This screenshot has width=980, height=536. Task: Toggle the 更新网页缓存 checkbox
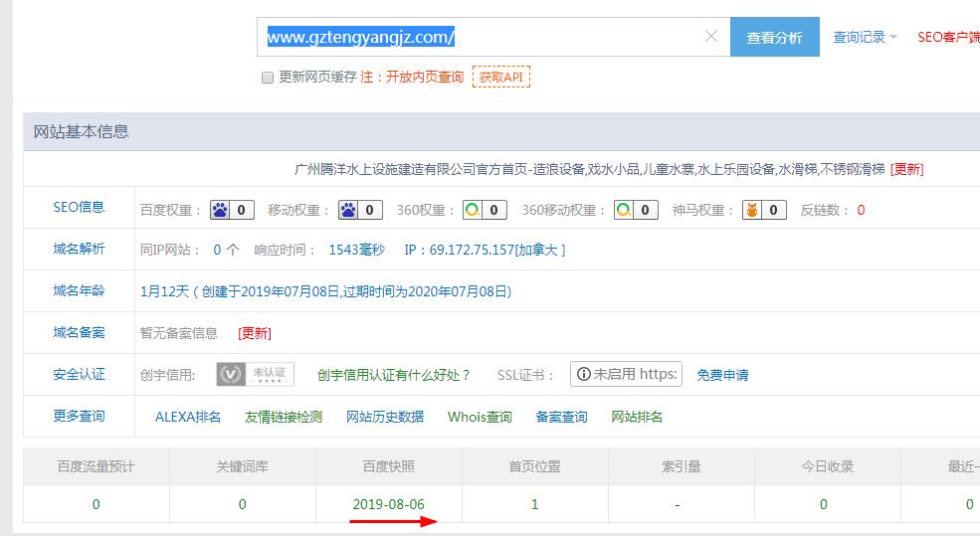pos(268,78)
